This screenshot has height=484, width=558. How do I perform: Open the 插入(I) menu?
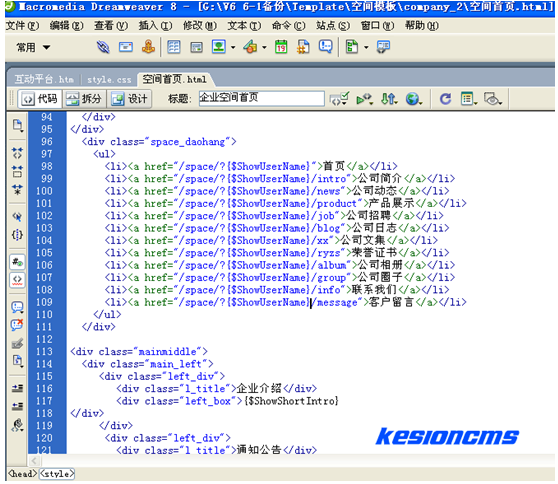tap(156, 26)
